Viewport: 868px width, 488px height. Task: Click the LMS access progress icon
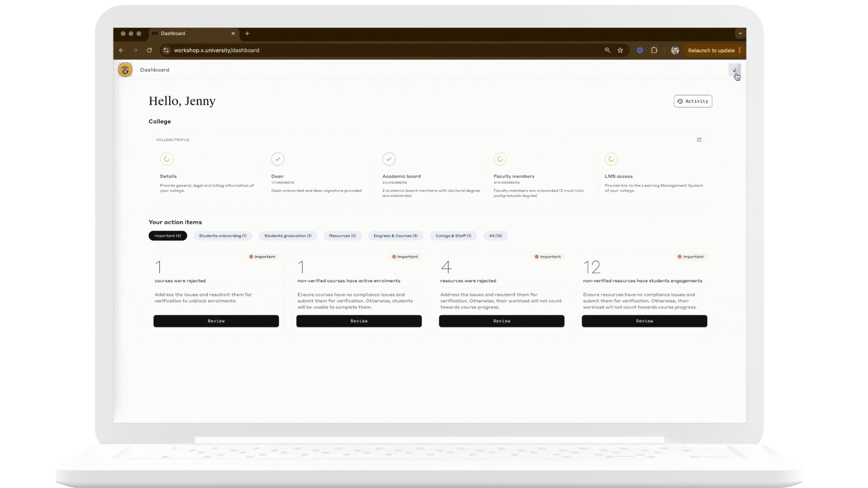[x=611, y=159]
